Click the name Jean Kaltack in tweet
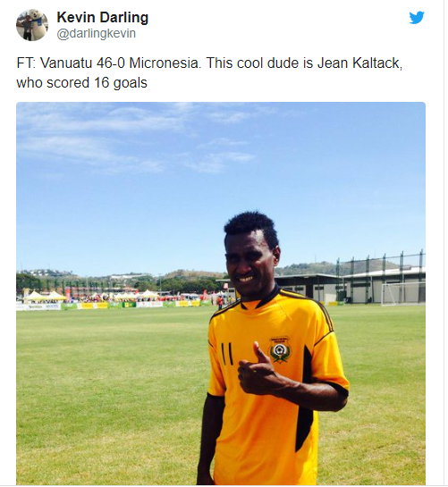The image size is (448, 487). (359, 63)
